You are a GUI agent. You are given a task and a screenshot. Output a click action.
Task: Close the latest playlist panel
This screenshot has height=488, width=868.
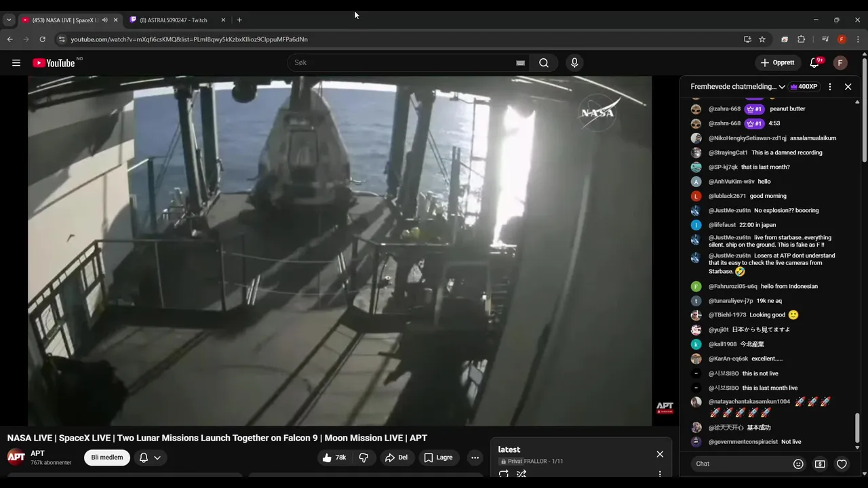660,454
